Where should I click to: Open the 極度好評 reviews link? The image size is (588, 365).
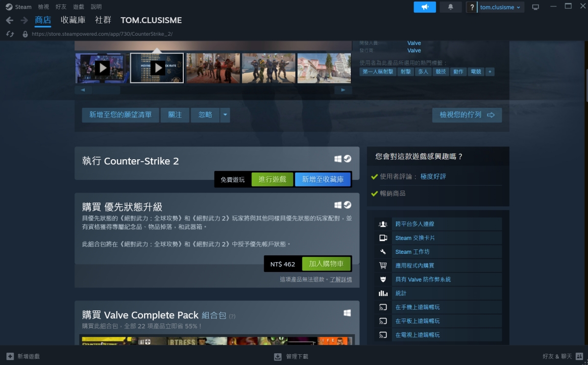tap(434, 176)
